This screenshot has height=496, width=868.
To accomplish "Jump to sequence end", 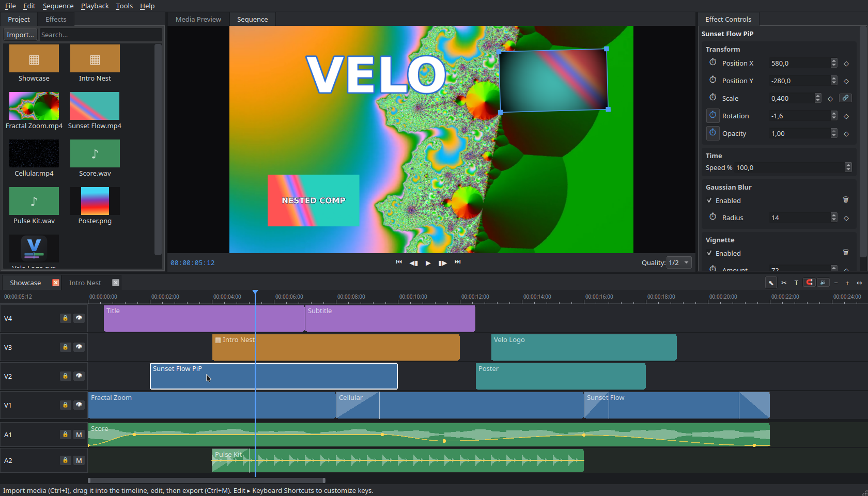I will (x=458, y=262).
